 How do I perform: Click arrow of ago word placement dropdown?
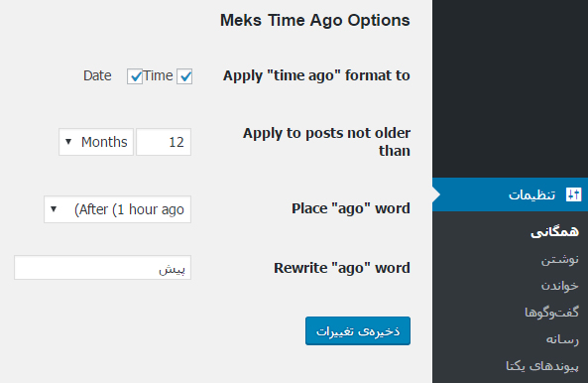[x=54, y=209]
